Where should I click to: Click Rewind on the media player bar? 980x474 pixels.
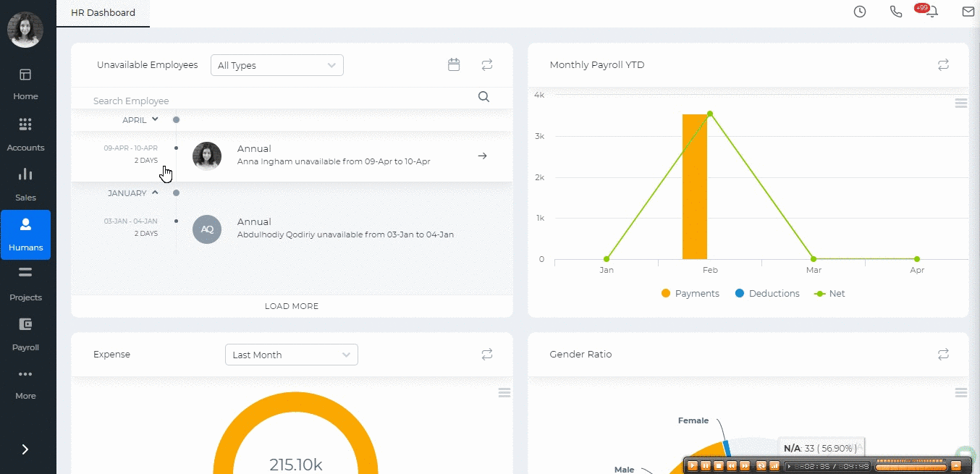coord(732,465)
